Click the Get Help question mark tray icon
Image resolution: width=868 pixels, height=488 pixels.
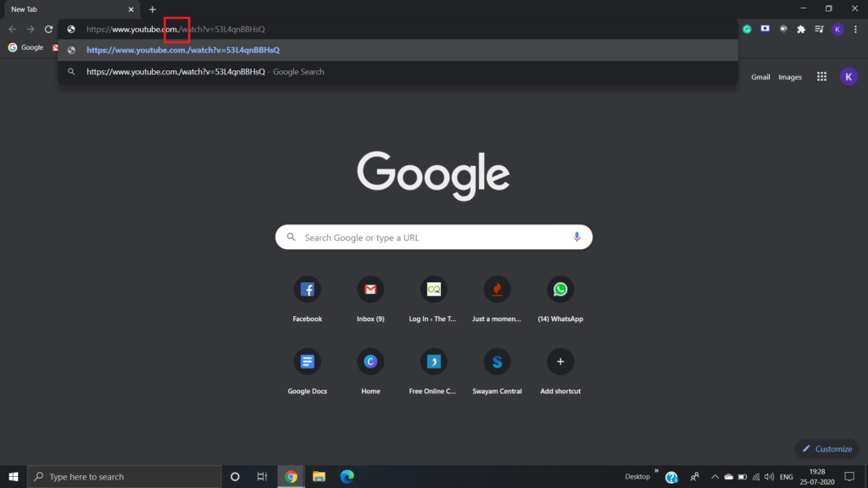tap(671, 477)
